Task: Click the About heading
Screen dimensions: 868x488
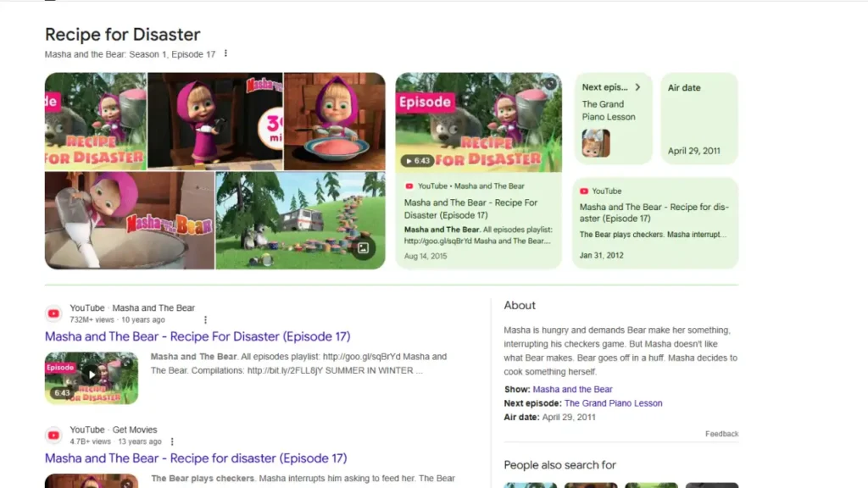Action: (520, 305)
